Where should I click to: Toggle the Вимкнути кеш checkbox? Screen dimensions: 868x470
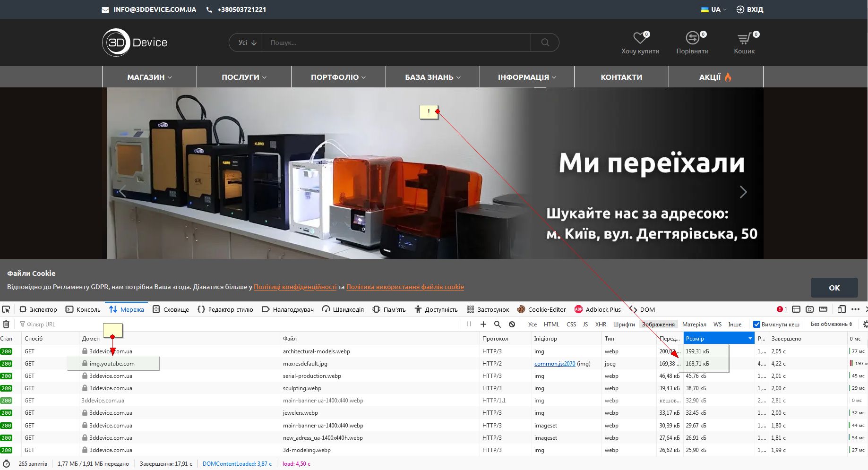[x=756, y=324]
